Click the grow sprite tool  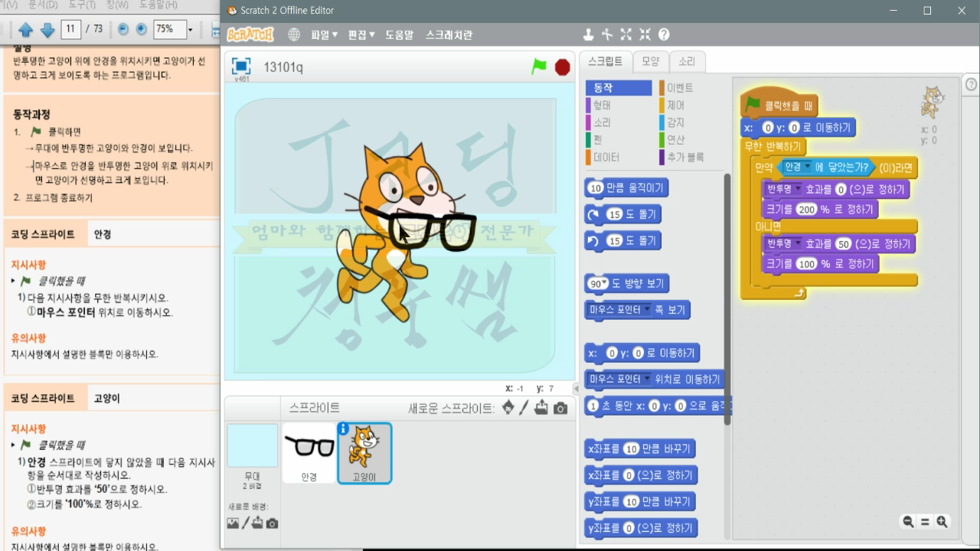626,34
